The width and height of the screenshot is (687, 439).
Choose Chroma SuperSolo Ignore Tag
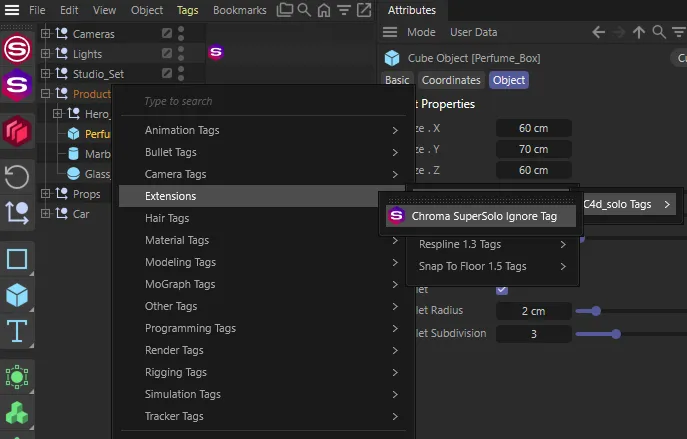(481, 216)
